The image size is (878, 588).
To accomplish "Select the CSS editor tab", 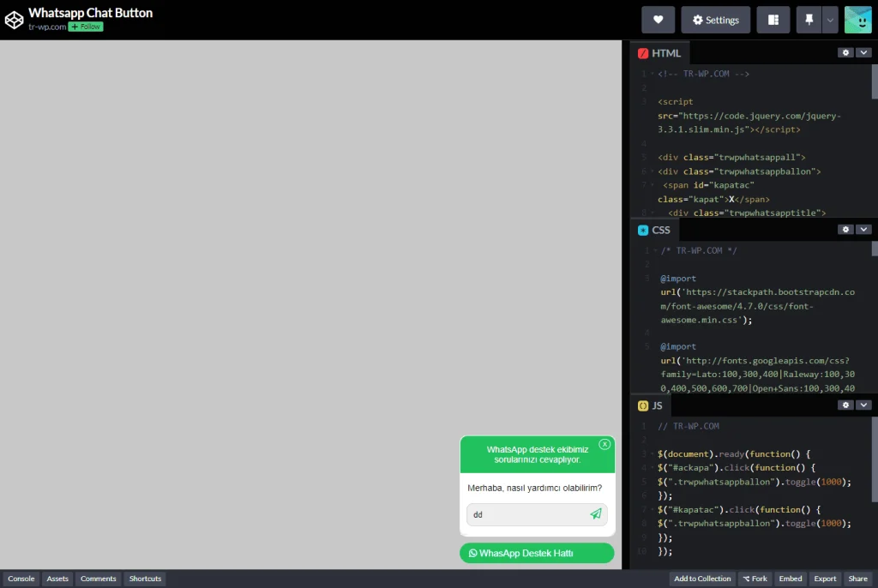I will tap(654, 231).
